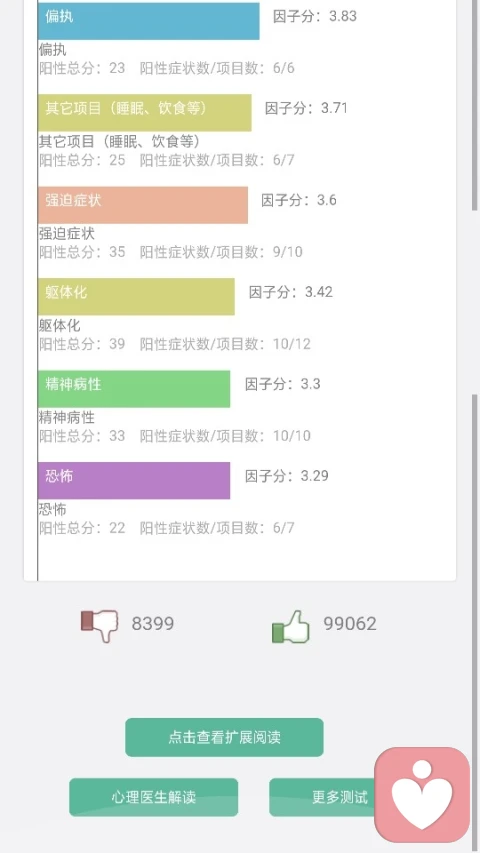The image size is (480, 853).
Task: Open the pink heart floating icon
Action: (x=422, y=794)
